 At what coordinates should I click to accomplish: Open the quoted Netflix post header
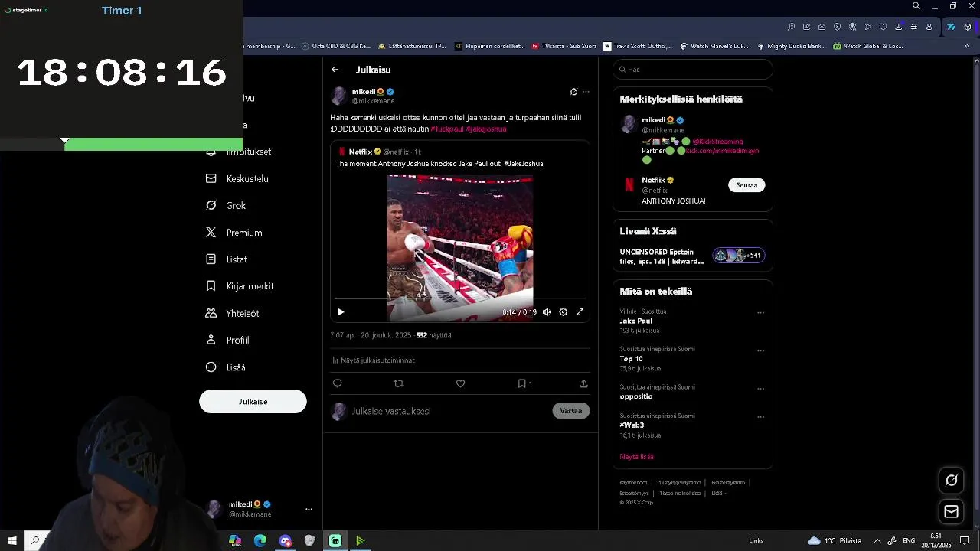[x=380, y=152]
